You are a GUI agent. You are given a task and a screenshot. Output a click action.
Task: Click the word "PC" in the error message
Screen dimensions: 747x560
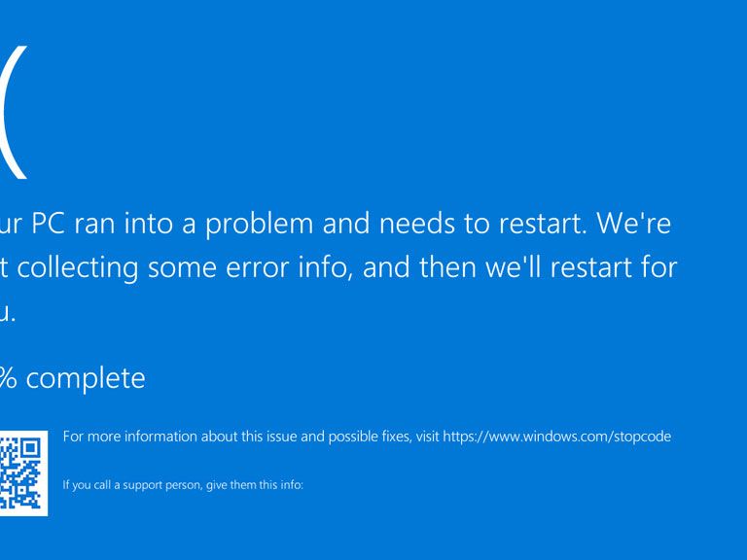pos(48,224)
